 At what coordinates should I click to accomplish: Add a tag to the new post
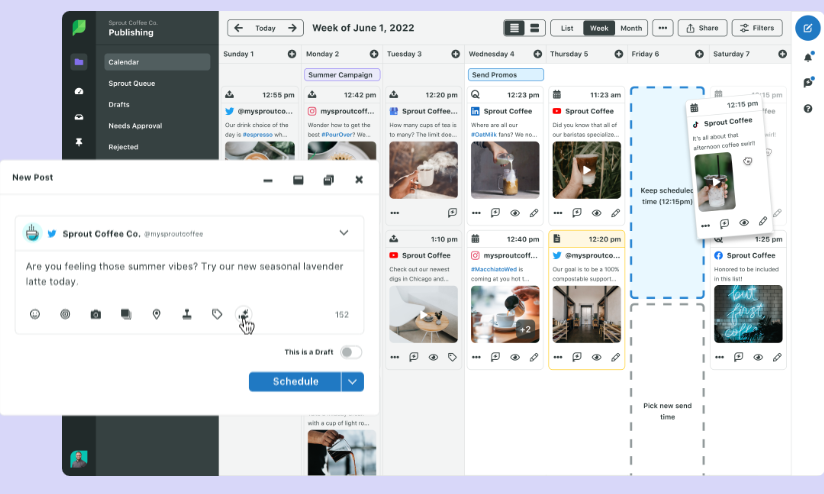coord(217,314)
